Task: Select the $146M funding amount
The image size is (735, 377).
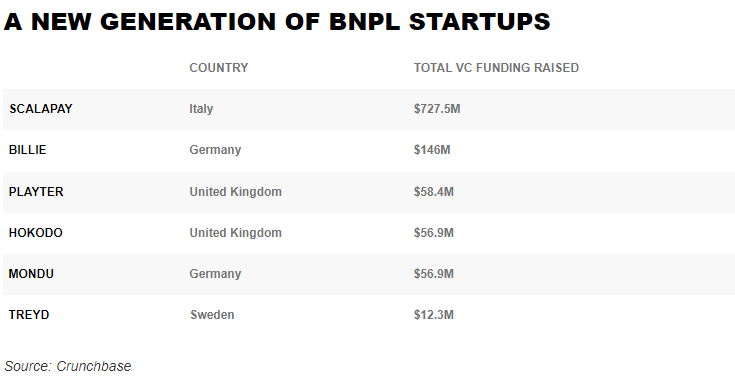Action: point(432,150)
